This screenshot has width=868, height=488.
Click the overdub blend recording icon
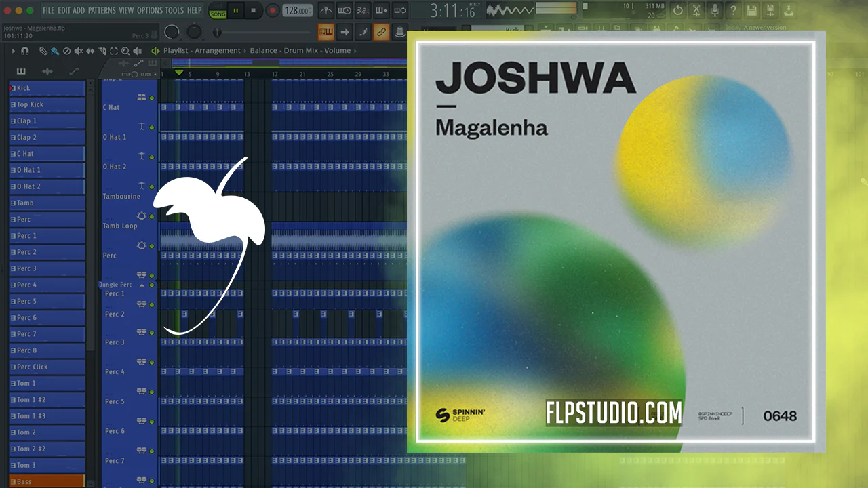381,11
